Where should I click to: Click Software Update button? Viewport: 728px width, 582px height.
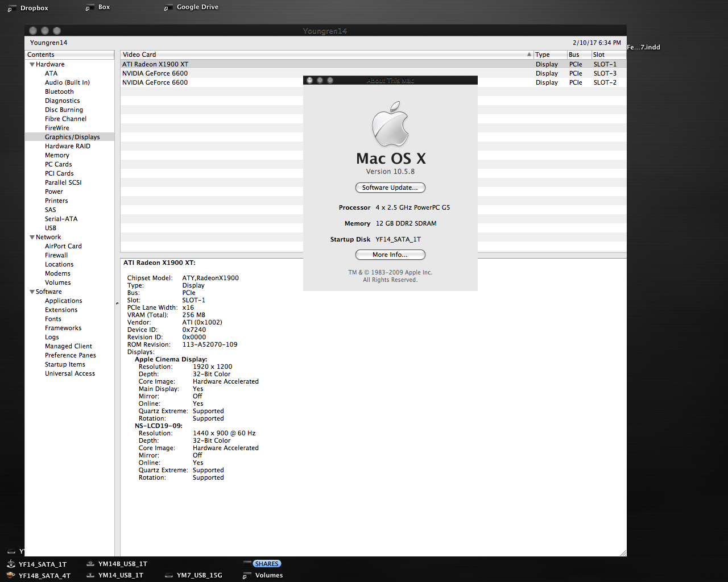click(390, 188)
